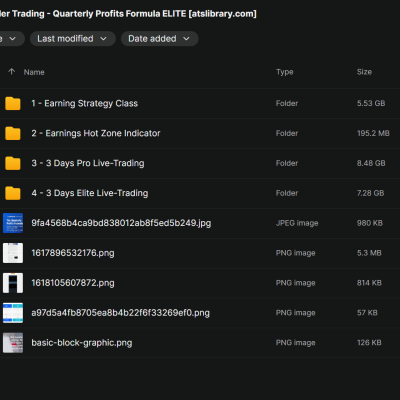The width and height of the screenshot is (400, 400).
Task: Open thumbnail of 9fa4568b4ca9bd838012ab8f5ed5b249.jpg
Action: tap(13, 223)
